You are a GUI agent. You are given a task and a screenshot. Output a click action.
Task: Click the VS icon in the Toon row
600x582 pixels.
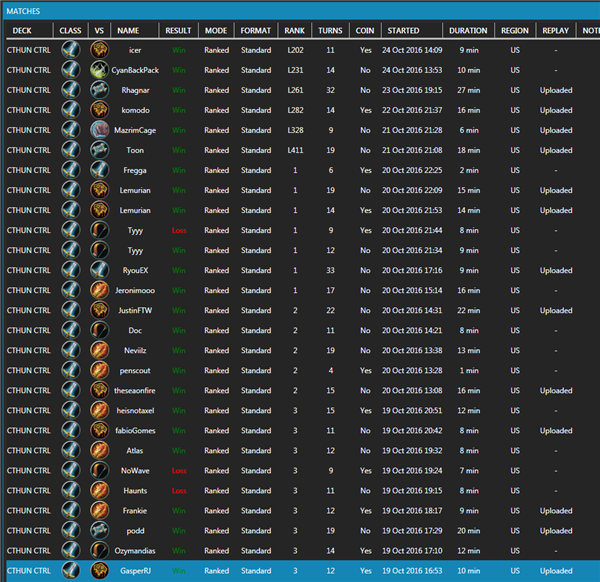coord(99,150)
